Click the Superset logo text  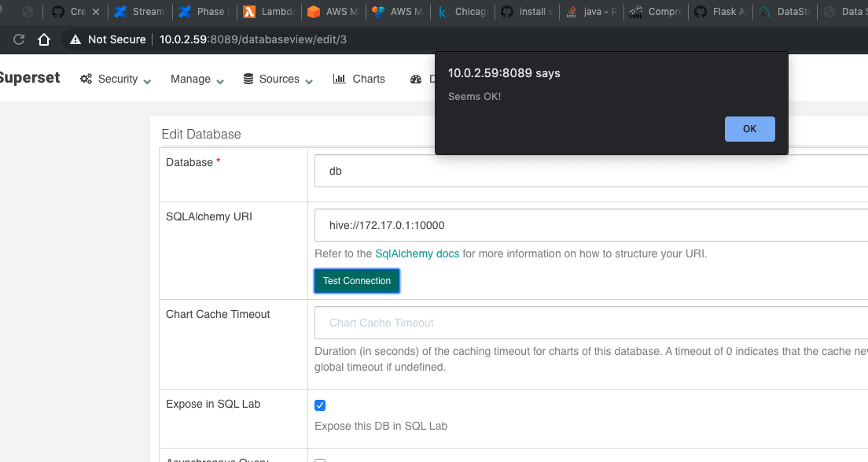[30, 78]
